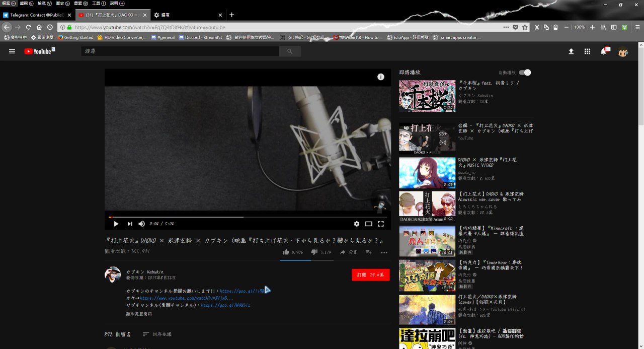The width and height of the screenshot is (644, 349).
Task: Open video player settings gear
Action: click(357, 224)
